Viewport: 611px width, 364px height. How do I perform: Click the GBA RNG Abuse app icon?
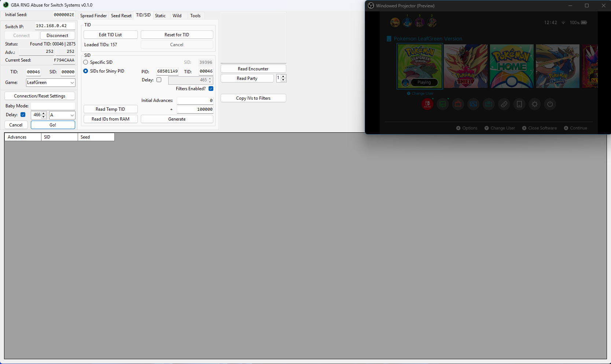point(6,5)
